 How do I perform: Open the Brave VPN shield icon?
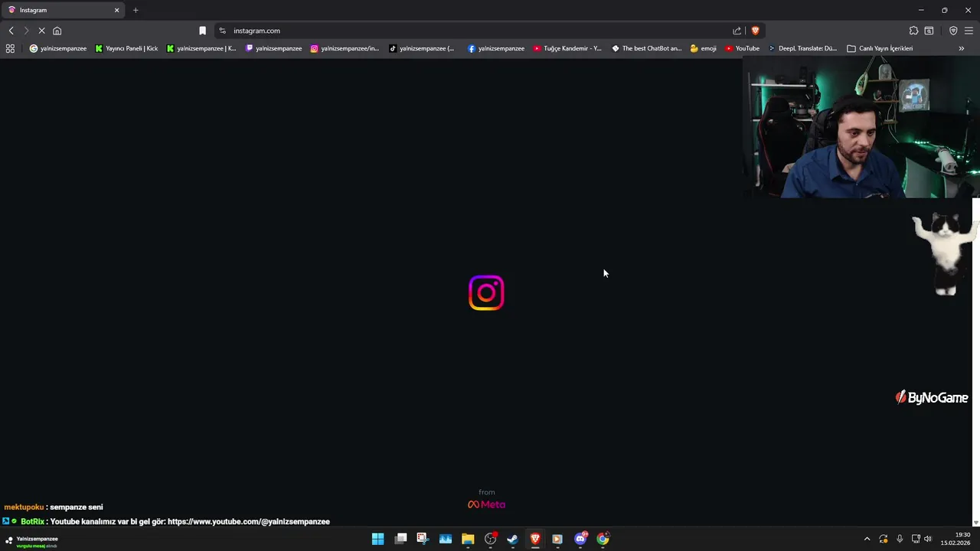tap(953, 31)
